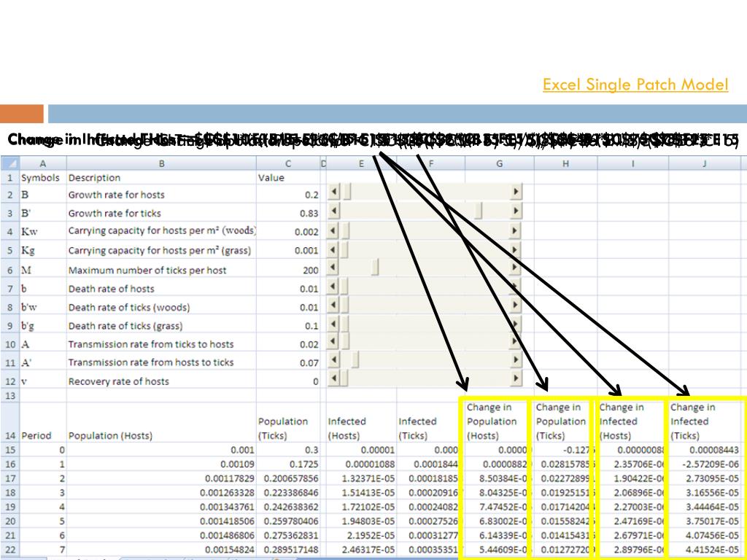This screenshot has height=560, width=747.
Task: Select column J header
Action: [x=704, y=164]
